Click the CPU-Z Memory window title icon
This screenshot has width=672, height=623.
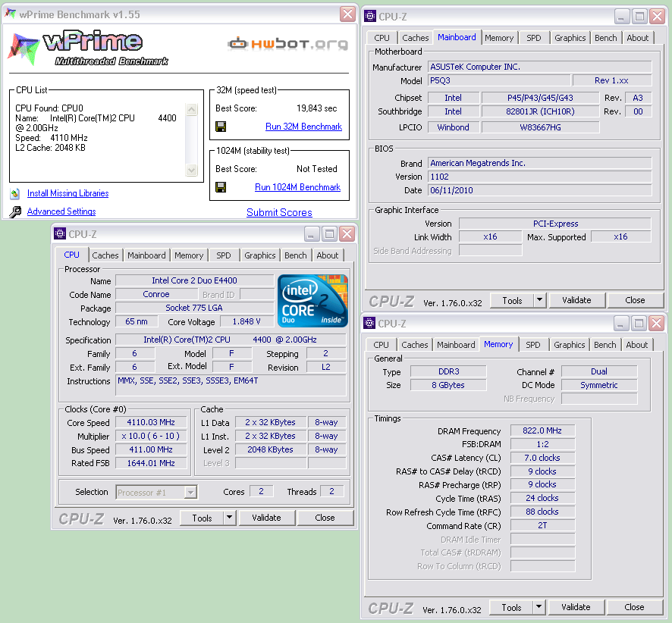coord(369,324)
